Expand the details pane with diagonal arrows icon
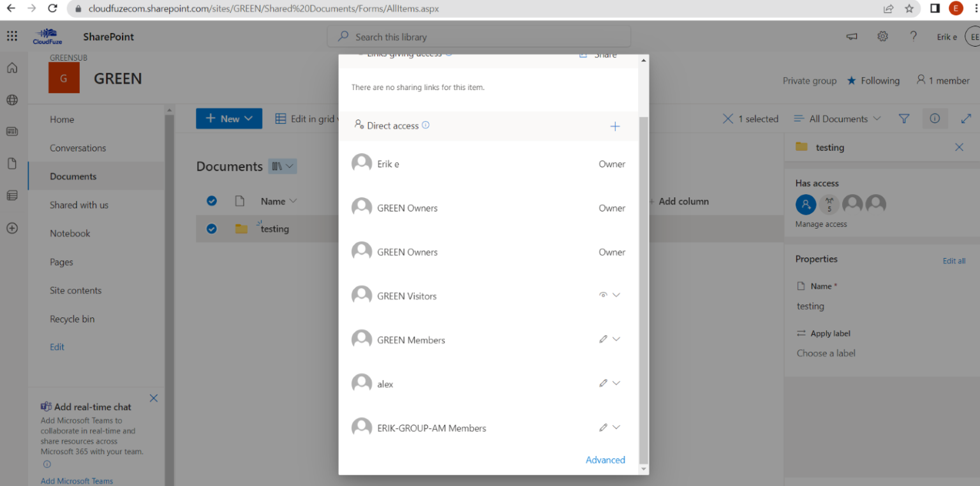Viewport: 980px width, 486px height. (x=965, y=118)
